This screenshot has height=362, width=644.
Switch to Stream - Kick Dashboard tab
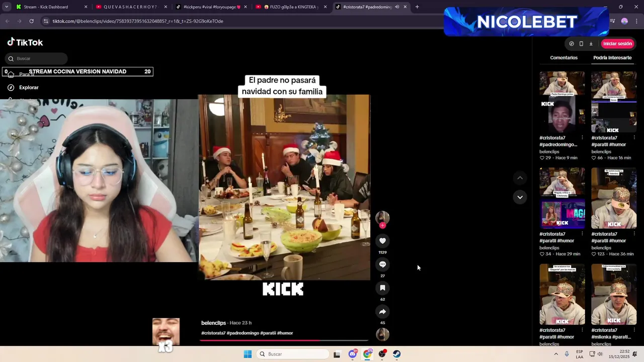(x=52, y=7)
